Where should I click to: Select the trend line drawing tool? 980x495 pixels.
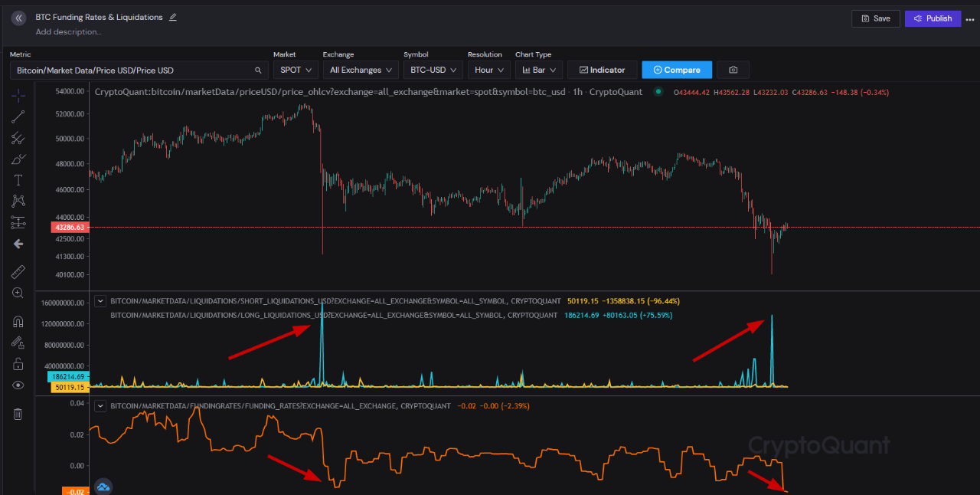18,117
